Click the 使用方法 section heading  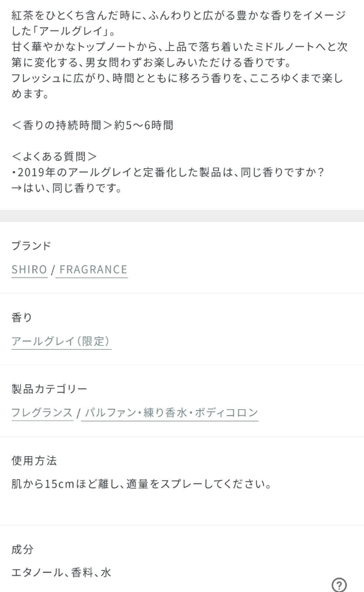coord(34,461)
